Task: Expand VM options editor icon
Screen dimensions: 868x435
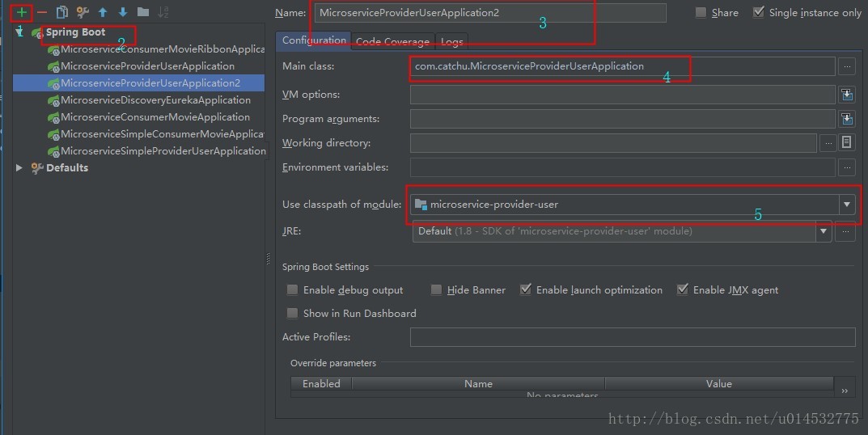Action: (x=846, y=95)
